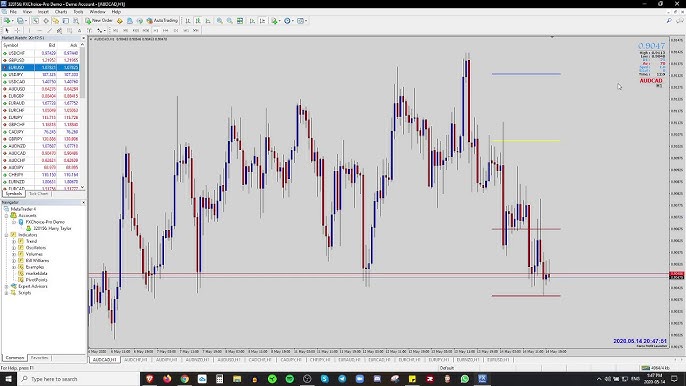686x386 pixels.
Task: Launch the Strategy Tester icon
Action: point(76,21)
